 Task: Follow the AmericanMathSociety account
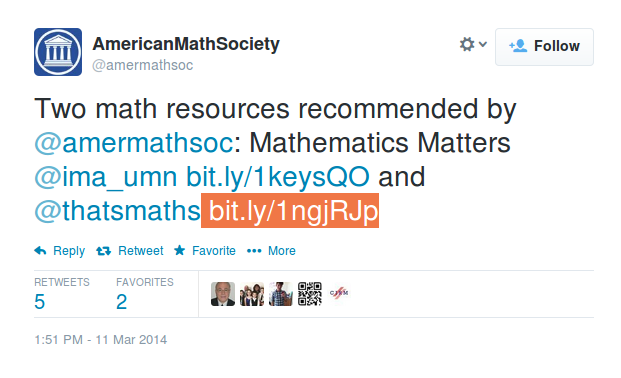544,46
